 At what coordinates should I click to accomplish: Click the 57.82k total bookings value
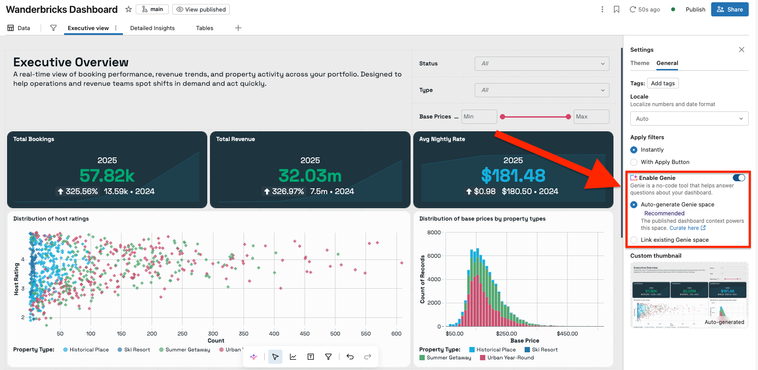pos(107,176)
